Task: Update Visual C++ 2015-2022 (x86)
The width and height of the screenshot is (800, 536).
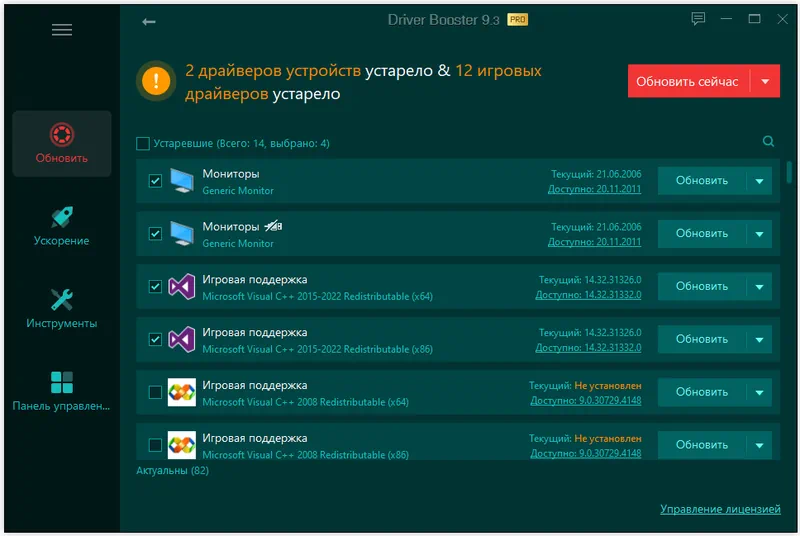Action: pyautogui.click(x=702, y=340)
